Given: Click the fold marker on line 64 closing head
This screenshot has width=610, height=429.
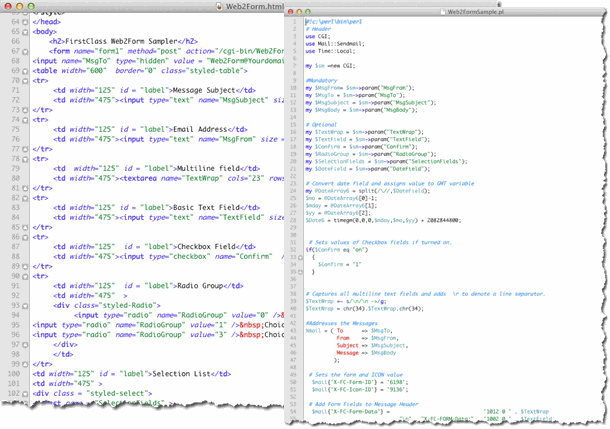Looking at the screenshot, I should click(x=24, y=22).
